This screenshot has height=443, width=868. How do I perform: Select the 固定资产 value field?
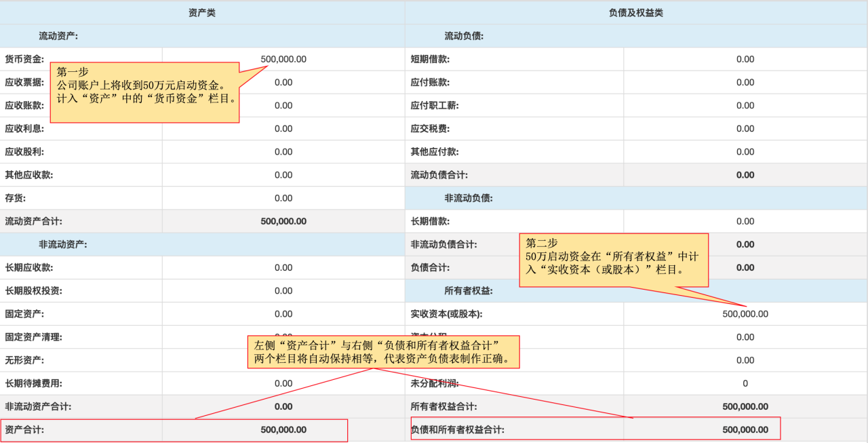coord(283,314)
